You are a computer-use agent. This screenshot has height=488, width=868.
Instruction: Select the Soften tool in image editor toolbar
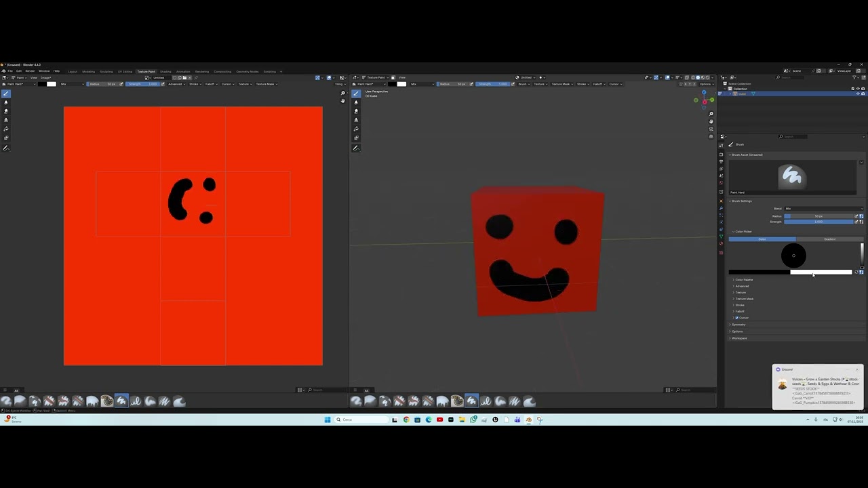(x=6, y=102)
